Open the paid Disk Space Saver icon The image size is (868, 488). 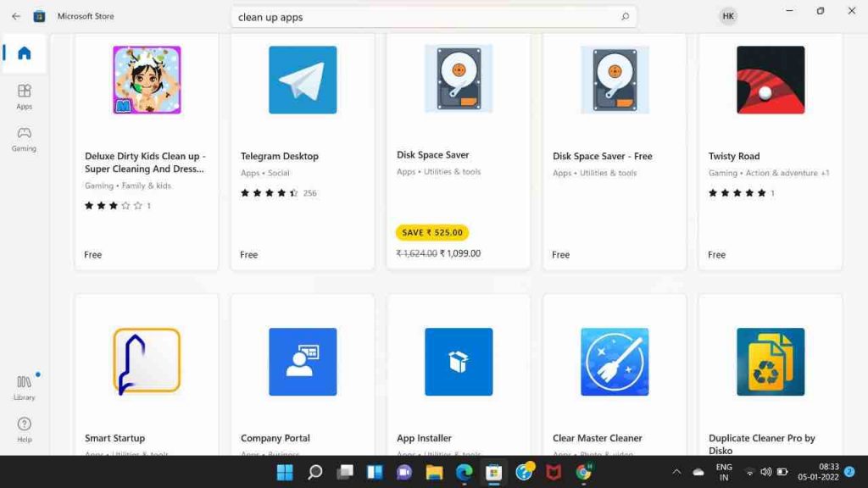[x=459, y=79]
